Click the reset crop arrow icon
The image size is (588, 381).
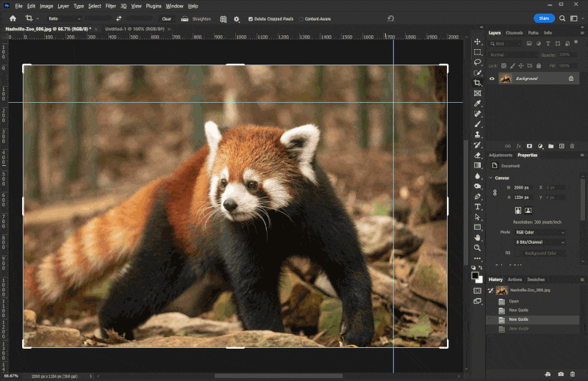391,18
